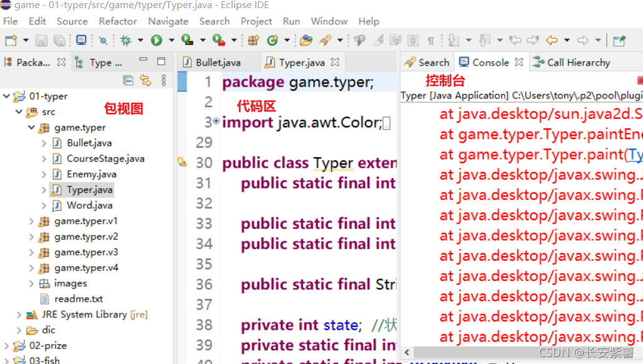Open the Source menu

click(72, 21)
